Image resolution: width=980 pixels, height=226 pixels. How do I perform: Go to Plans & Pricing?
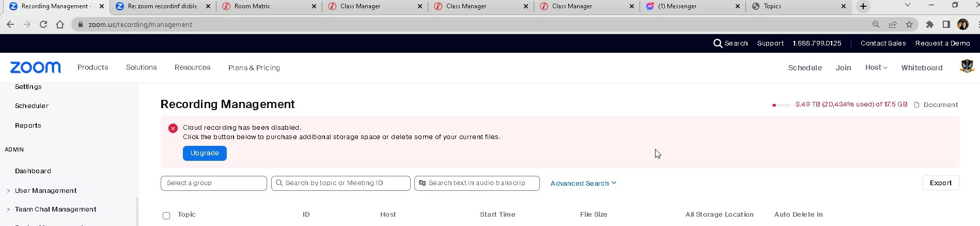[x=254, y=68]
